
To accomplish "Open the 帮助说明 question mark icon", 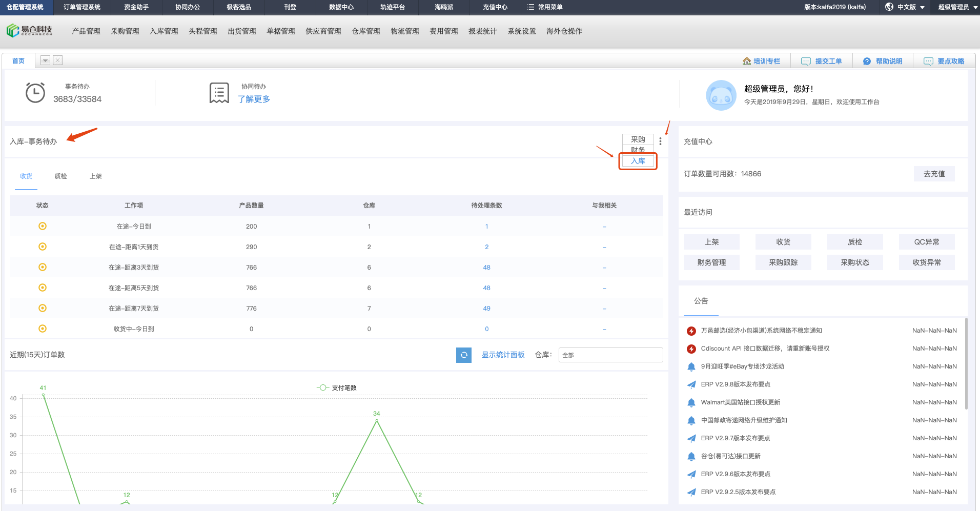I will [867, 61].
